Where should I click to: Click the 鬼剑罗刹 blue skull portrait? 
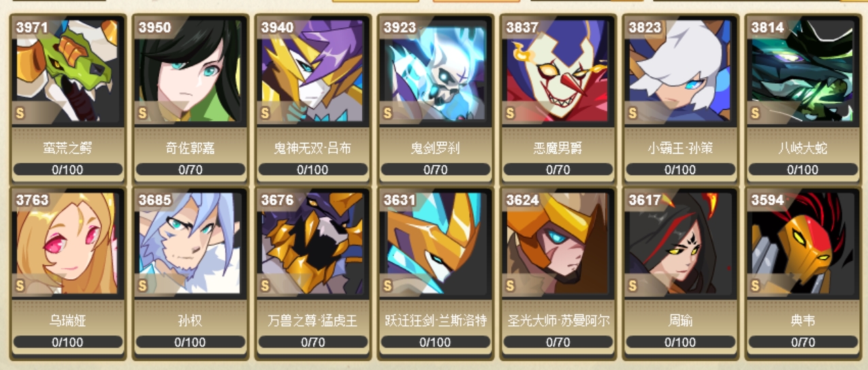coord(435,70)
